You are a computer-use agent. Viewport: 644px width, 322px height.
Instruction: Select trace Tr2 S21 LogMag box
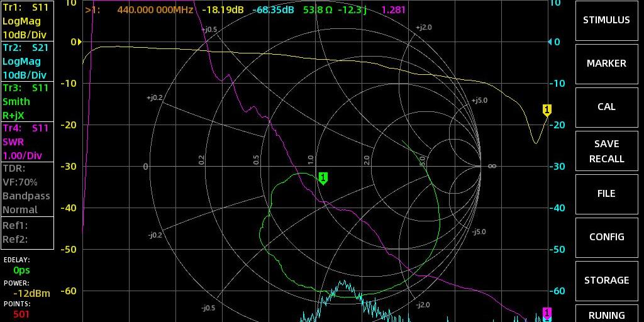pos(27,61)
